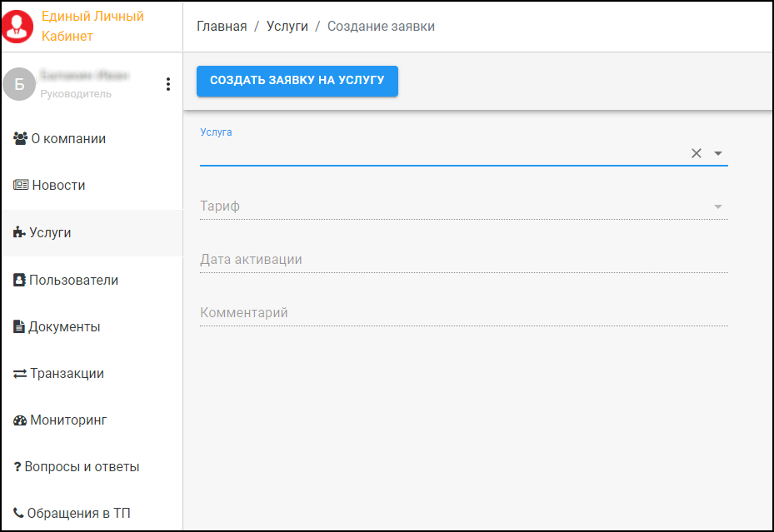The width and height of the screenshot is (774, 532).
Task: Click the puzzle icon beside Услуги
Action: [x=19, y=233]
